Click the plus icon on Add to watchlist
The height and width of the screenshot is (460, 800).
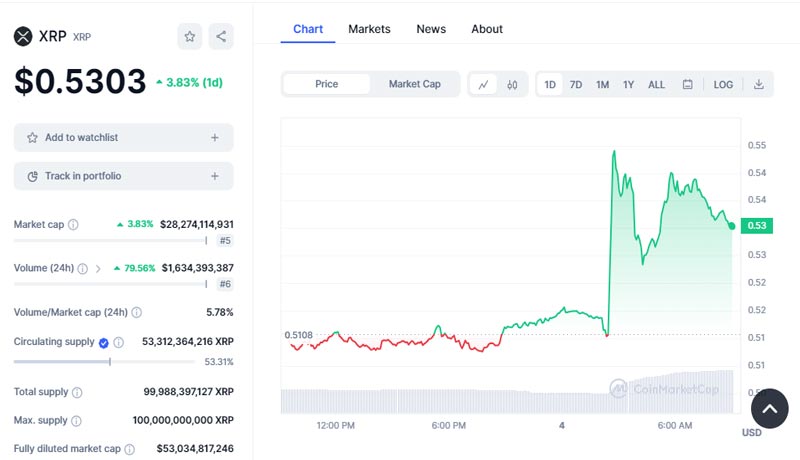pyautogui.click(x=215, y=138)
